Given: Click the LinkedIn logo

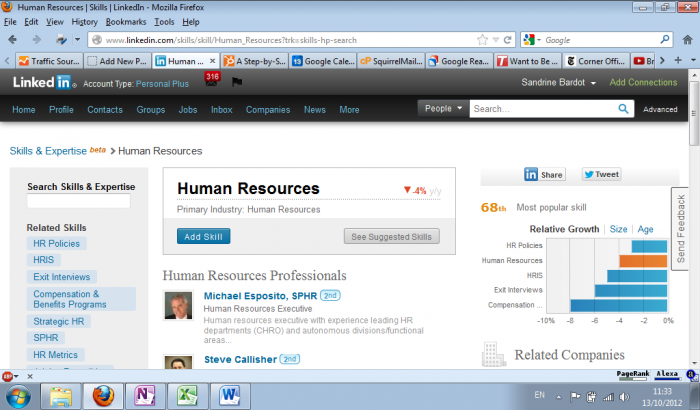Looking at the screenshot, I should coord(44,82).
